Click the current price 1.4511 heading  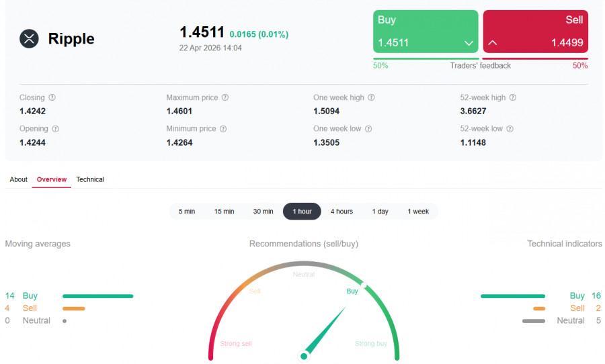coord(202,32)
